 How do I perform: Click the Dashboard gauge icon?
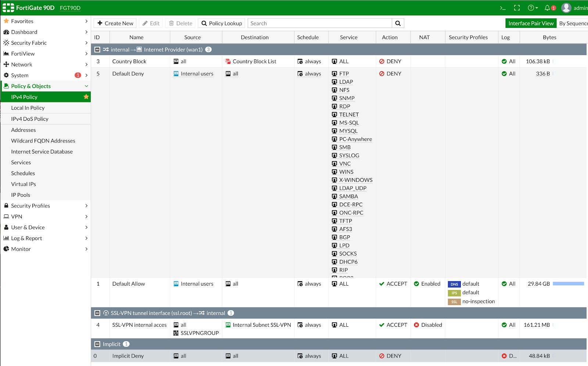pyautogui.click(x=6, y=32)
